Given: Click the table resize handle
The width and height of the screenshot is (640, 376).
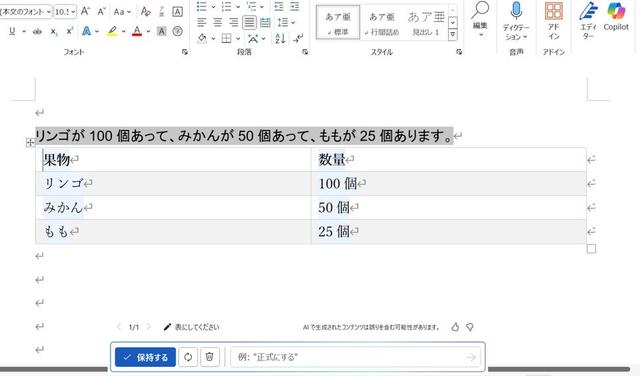Looking at the screenshot, I should (x=591, y=249).
